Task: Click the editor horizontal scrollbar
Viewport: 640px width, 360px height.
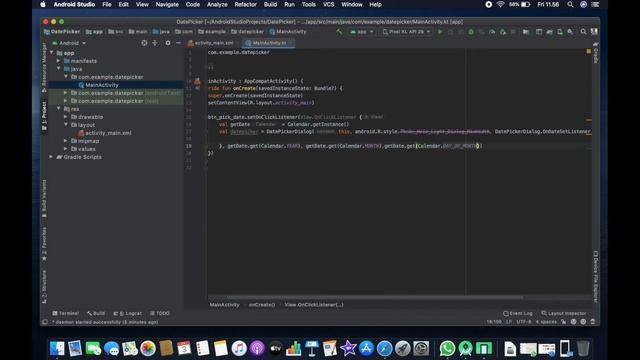Action: point(375,297)
